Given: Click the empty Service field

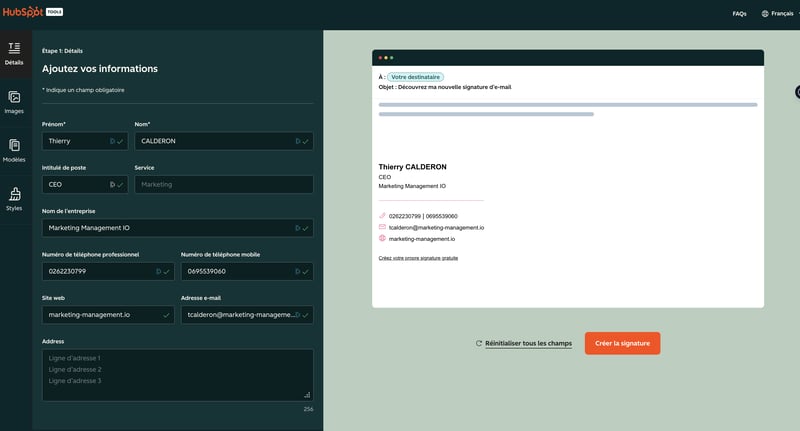Looking at the screenshot, I should (x=223, y=185).
